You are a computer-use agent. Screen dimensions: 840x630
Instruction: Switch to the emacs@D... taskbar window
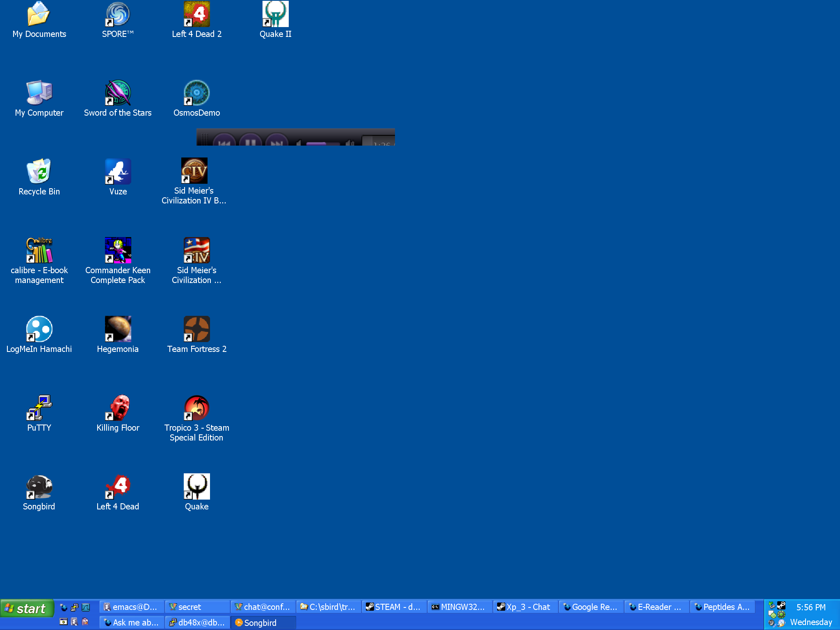(132, 607)
